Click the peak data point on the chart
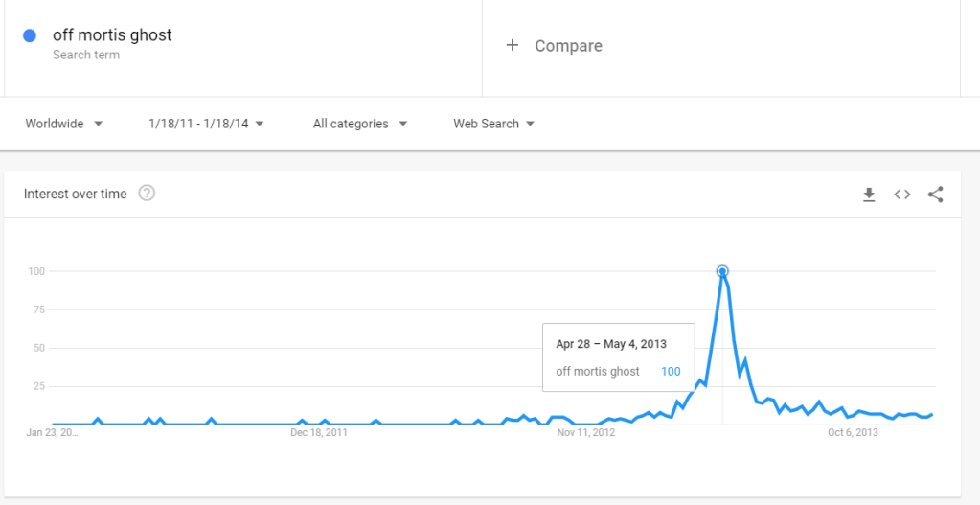This screenshot has width=980, height=505. (x=722, y=271)
